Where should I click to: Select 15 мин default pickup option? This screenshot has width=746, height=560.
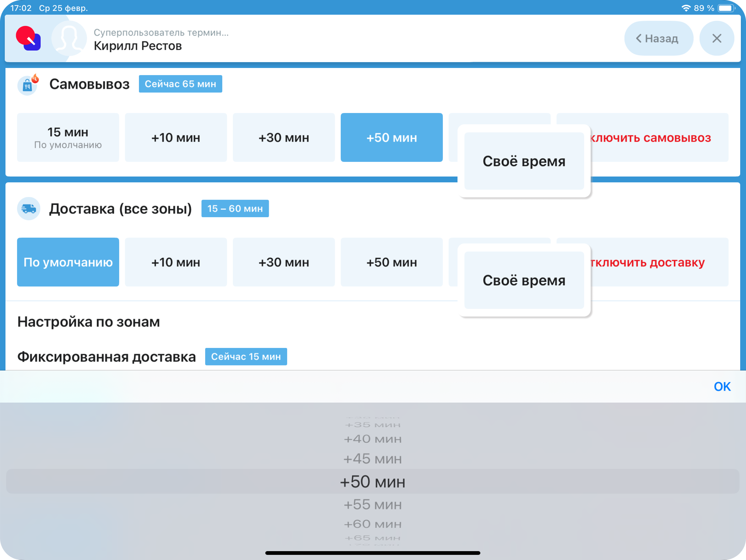click(x=68, y=137)
